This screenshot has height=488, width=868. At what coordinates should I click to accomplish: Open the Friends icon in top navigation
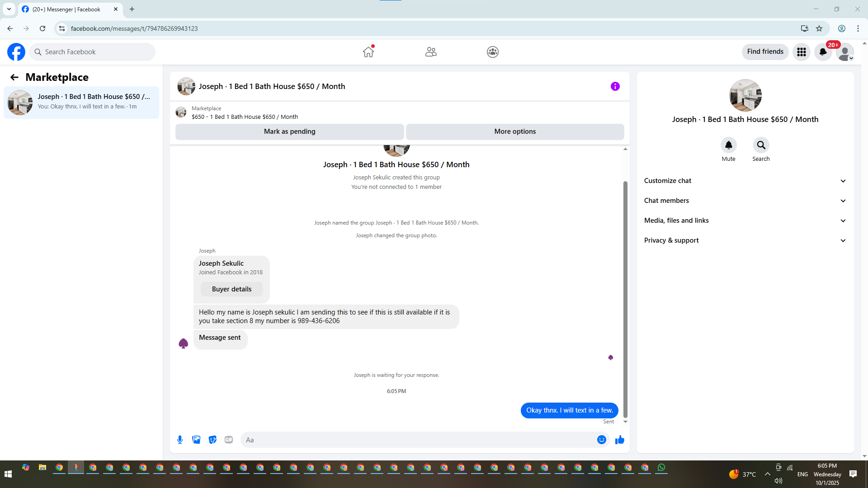click(431, 52)
